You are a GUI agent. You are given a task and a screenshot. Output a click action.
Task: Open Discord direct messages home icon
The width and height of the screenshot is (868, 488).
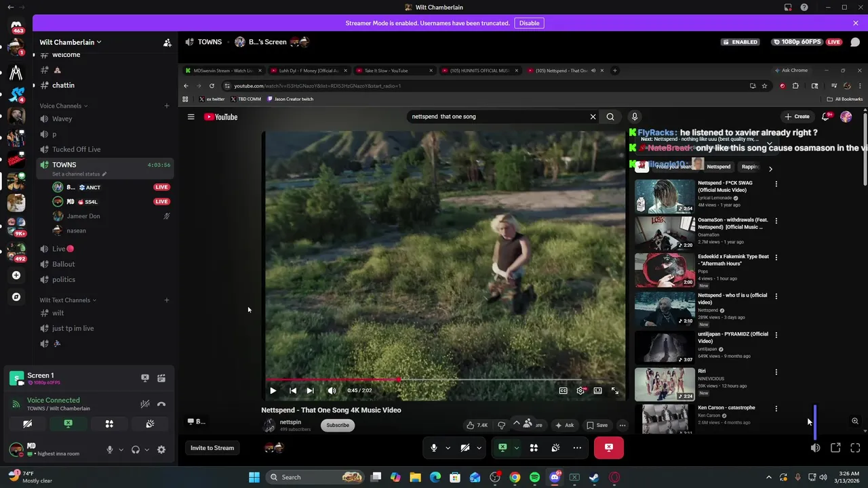click(x=16, y=27)
